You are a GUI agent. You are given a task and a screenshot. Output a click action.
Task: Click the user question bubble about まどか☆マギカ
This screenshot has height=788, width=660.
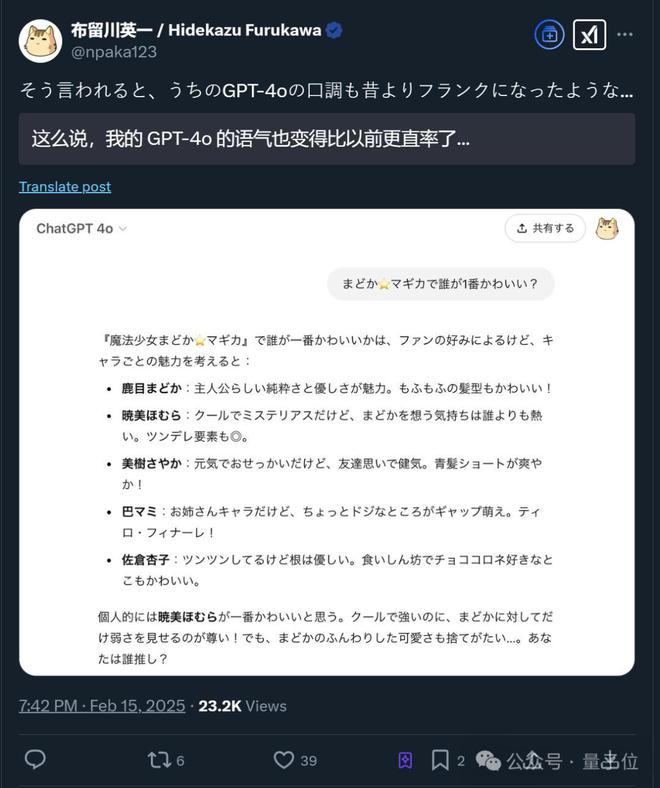point(441,284)
